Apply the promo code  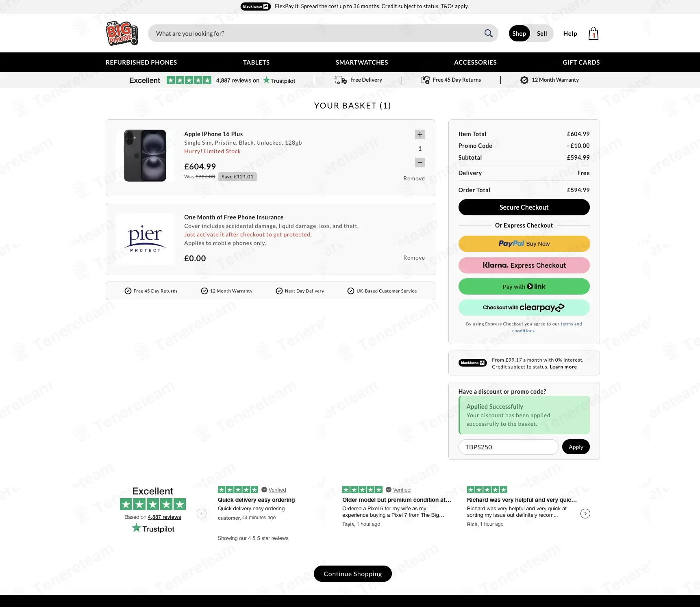(576, 447)
